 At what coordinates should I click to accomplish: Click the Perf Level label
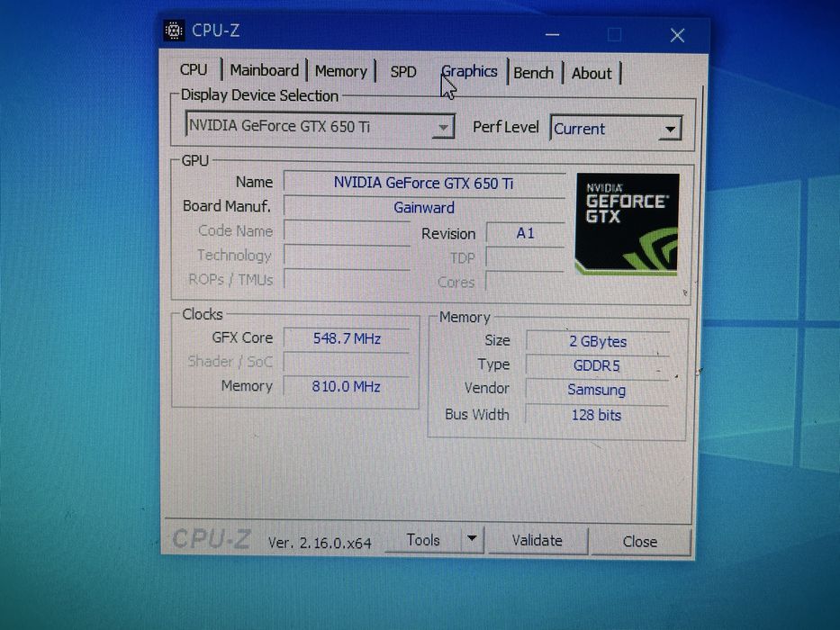tap(505, 127)
